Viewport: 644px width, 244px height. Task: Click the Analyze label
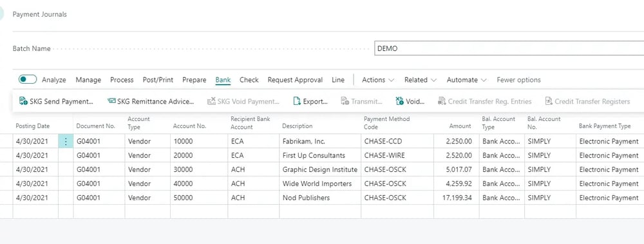[54, 80]
